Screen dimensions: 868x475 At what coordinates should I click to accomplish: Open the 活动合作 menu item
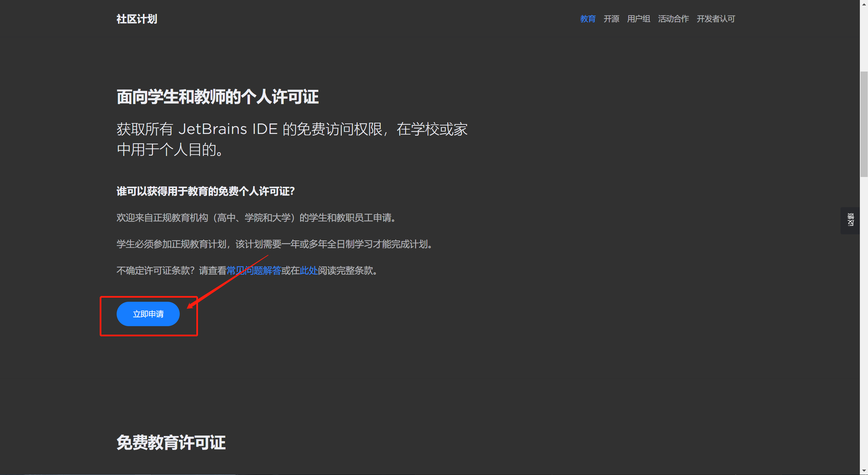click(x=673, y=19)
